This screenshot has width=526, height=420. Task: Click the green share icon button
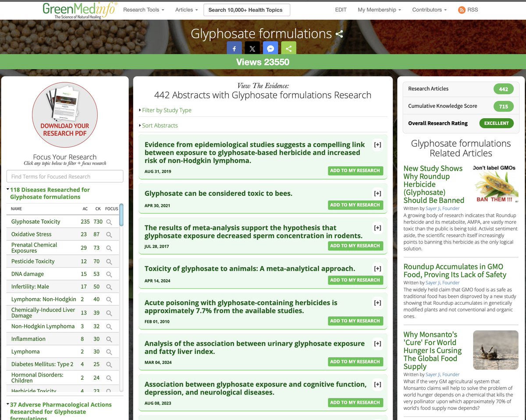pos(288,49)
